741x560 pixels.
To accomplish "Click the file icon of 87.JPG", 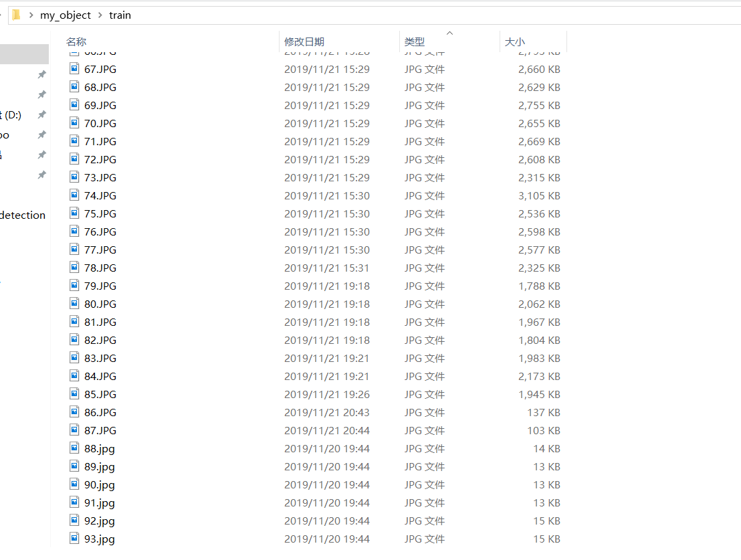I will click(x=74, y=430).
